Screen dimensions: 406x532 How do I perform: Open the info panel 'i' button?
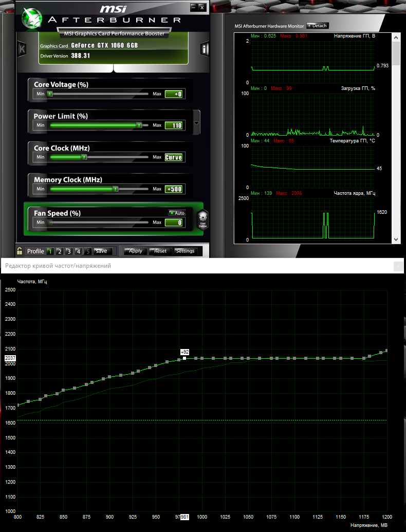[x=205, y=49]
